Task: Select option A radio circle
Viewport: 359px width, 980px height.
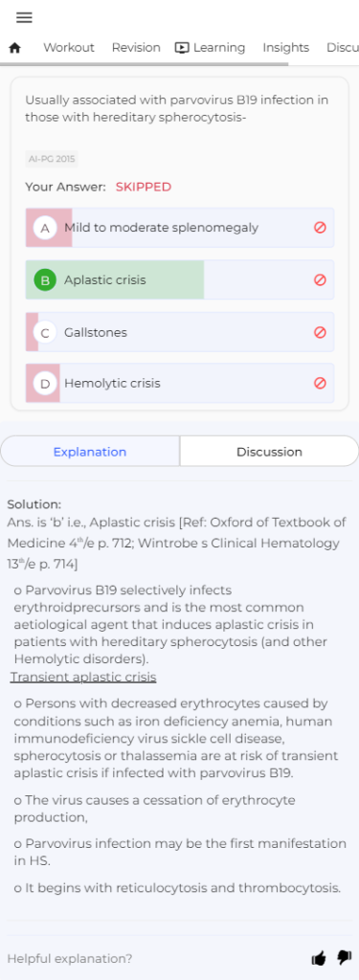Action: tap(45, 228)
